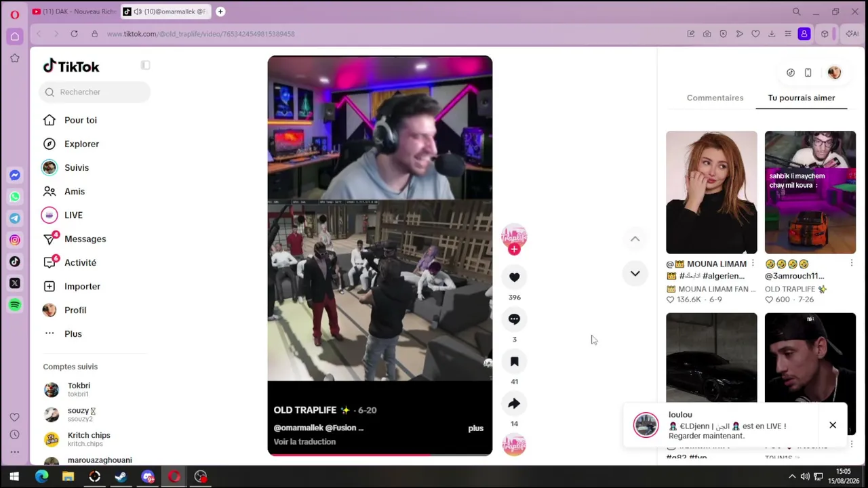Open the spinning sound disc at bottom

514,445
